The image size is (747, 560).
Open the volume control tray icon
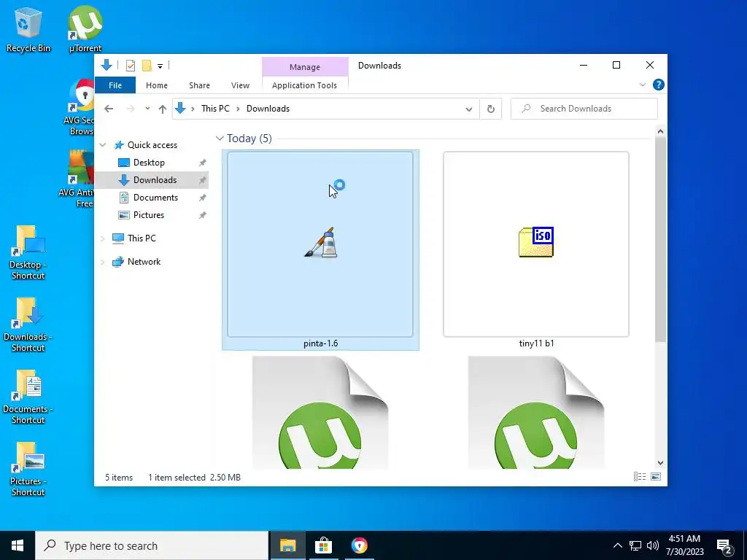pyautogui.click(x=653, y=545)
